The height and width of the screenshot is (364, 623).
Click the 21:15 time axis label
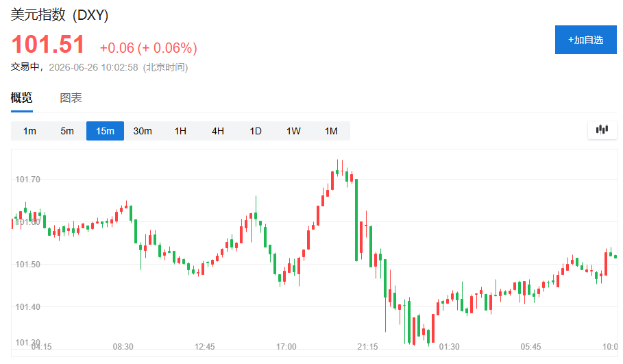pyautogui.click(x=367, y=346)
